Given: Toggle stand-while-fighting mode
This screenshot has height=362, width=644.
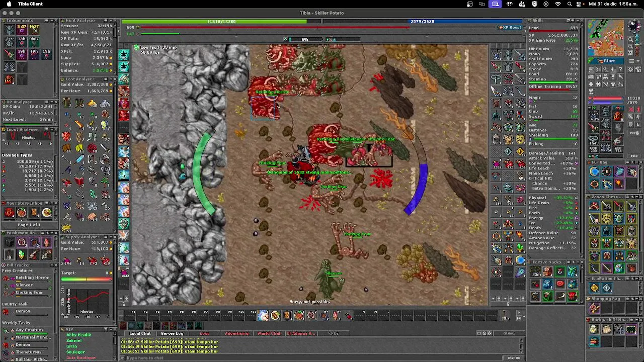Looking at the screenshot, I should click(638, 110).
